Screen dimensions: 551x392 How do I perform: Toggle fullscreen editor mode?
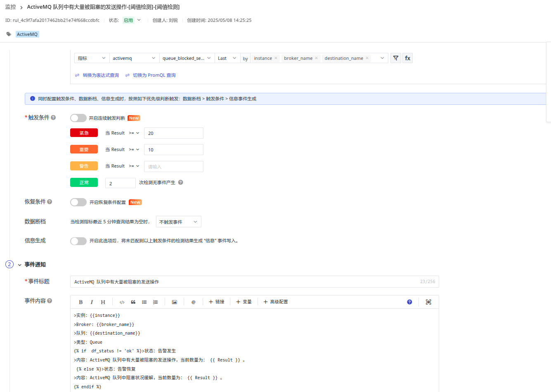[x=428, y=302]
